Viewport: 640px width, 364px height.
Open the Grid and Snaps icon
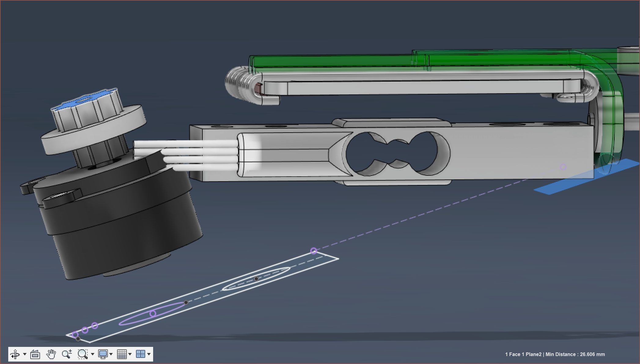click(122, 354)
